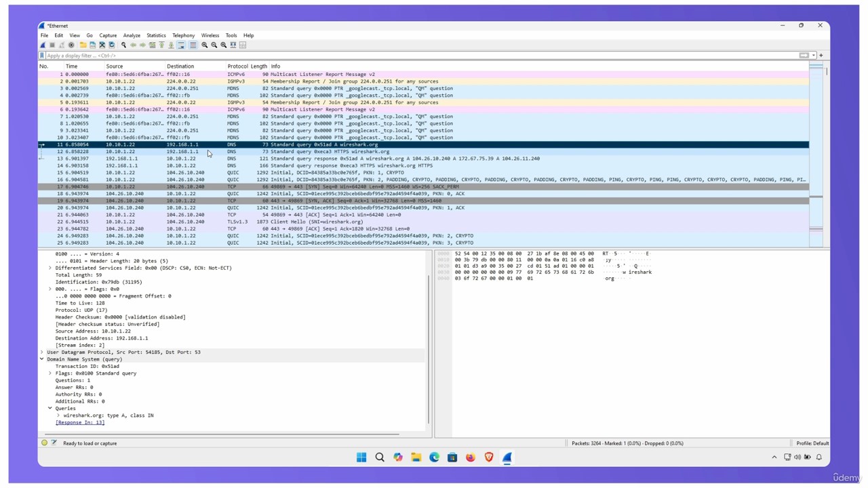Open the Statistics menu
This screenshot has width=868, height=488.
pos(156,35)
